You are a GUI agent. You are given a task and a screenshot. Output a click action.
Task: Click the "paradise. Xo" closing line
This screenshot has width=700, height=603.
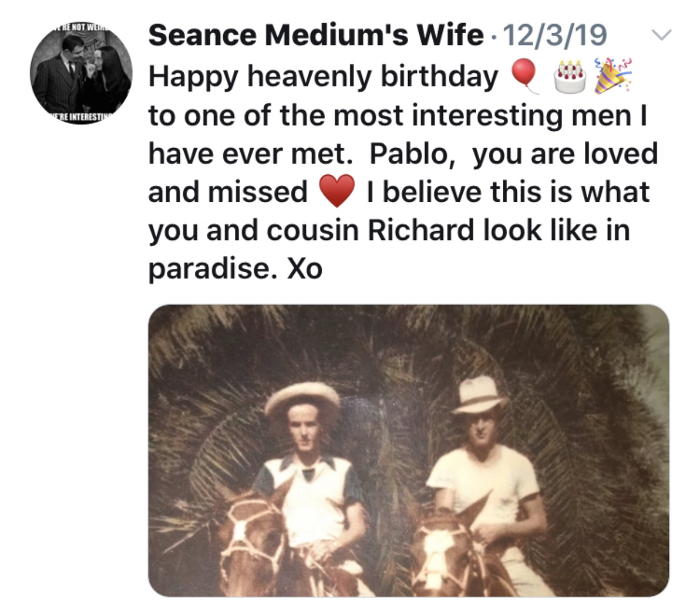235,268
